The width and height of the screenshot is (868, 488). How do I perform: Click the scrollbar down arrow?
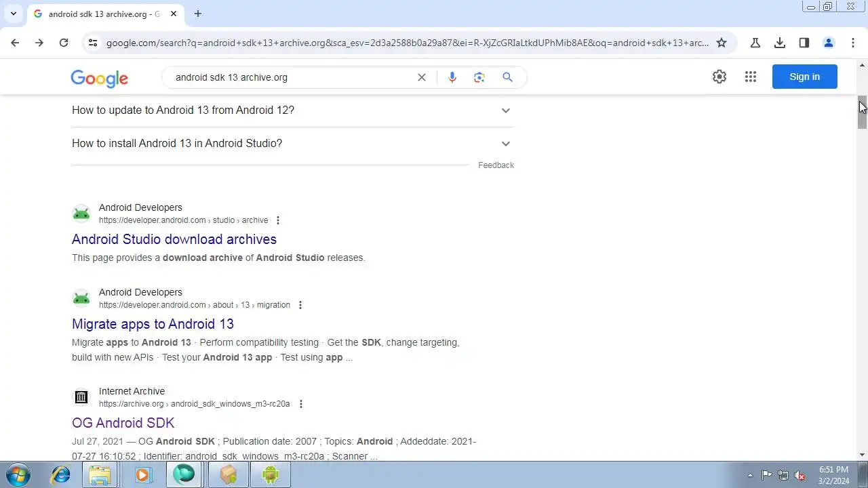pos(863,455)
